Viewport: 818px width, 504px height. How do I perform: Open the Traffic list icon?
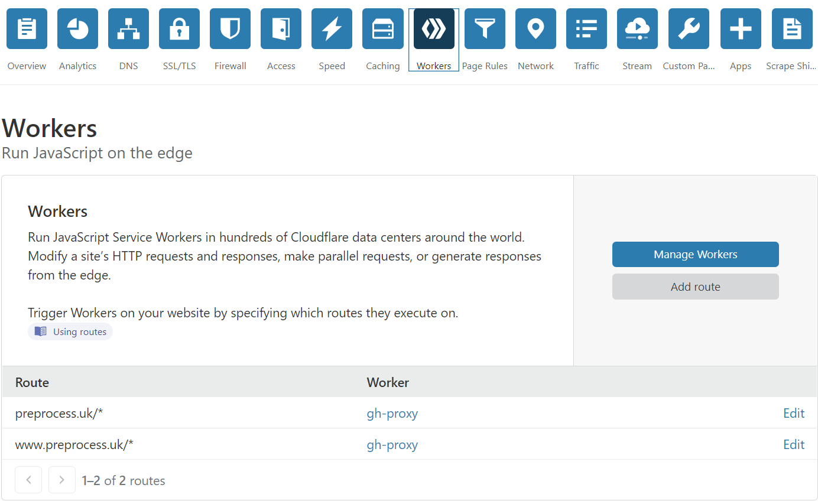[586, 28]
